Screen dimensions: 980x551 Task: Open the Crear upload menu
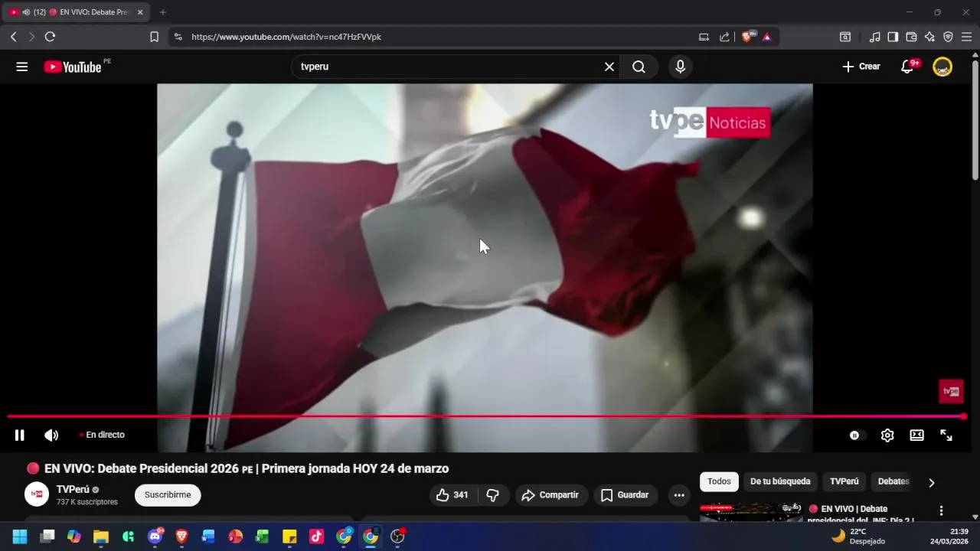coord(861,67)
